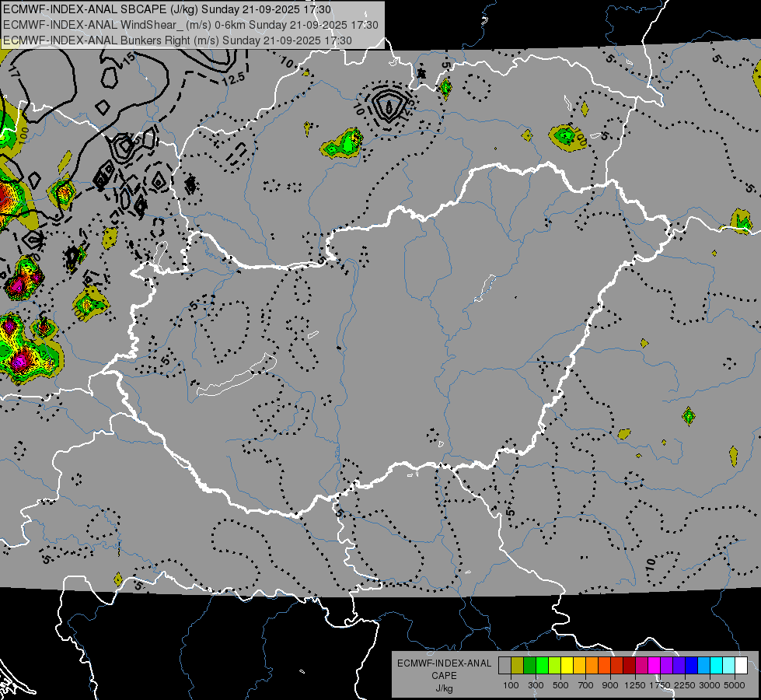This screenshot has height=700, width=761.
Task: Click the Bunkers Right (m/s) title line
Action: (x=178, y=40)
